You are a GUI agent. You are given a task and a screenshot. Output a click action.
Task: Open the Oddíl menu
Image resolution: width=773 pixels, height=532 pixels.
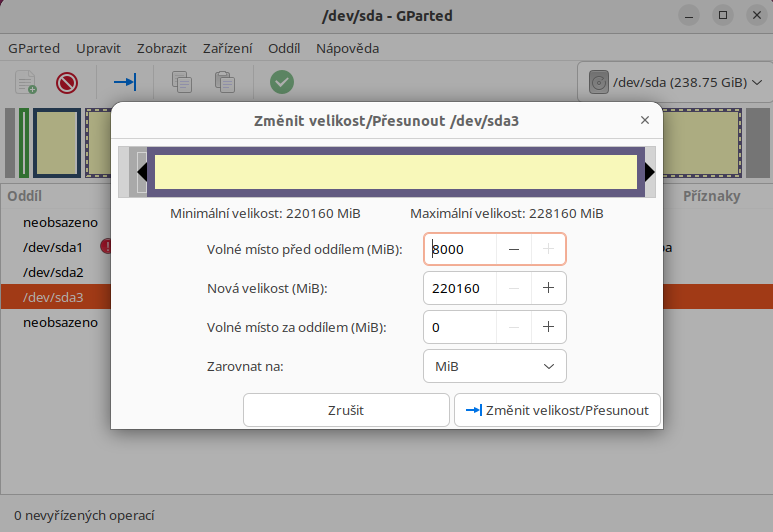[285, 48]
